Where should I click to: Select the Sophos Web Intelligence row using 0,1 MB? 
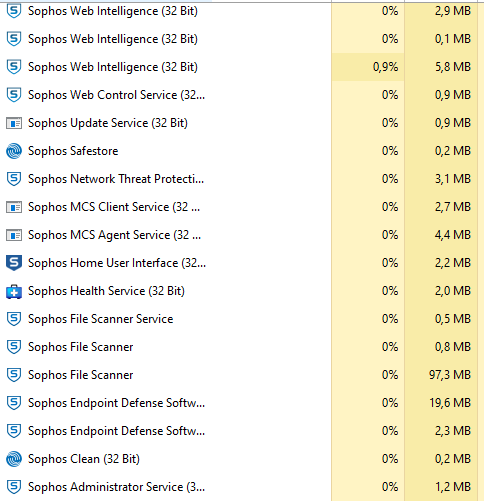242,39
